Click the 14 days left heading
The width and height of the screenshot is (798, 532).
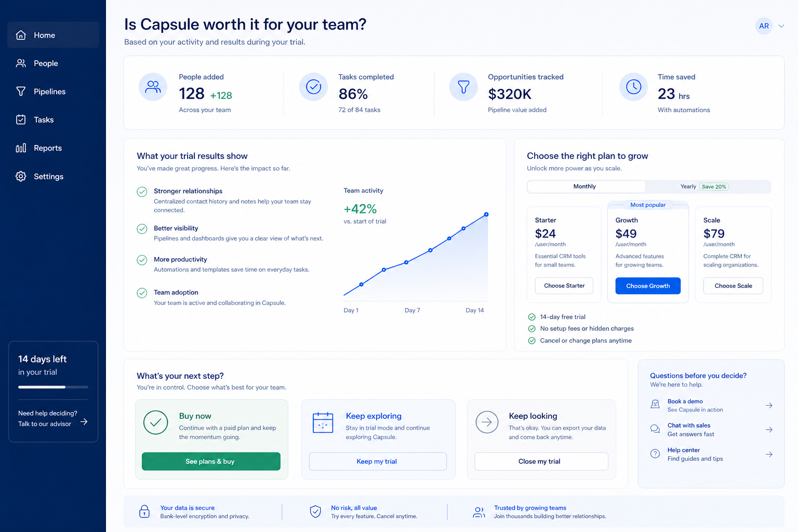point(42,359)
